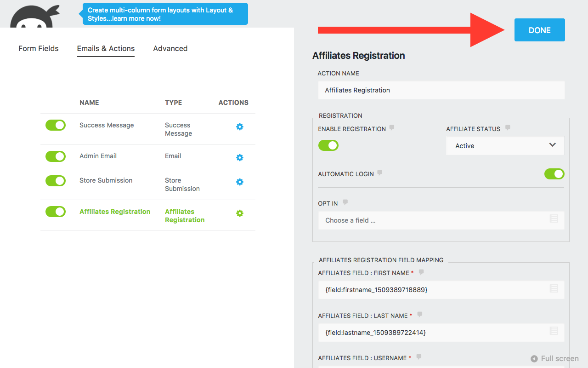Screen dimensions: 588x368
Task: Select the Emails & Actions tab
Action: tap(106, 48)
